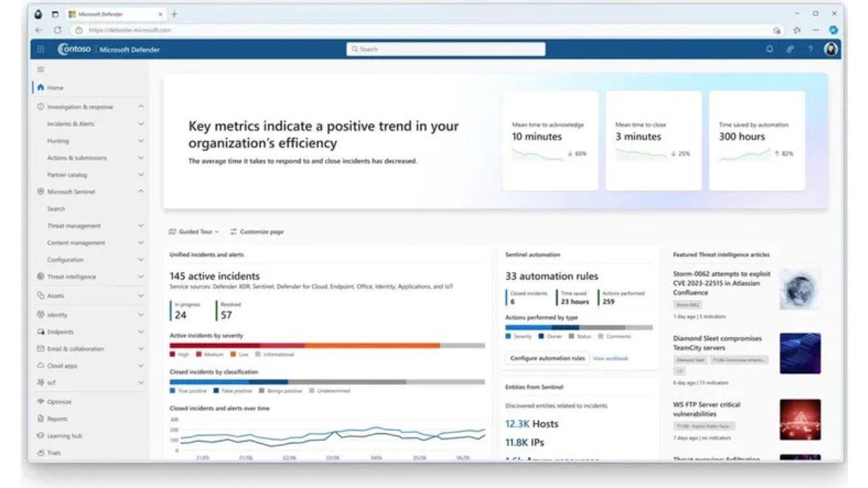Viewport: 868px width, 488px height.
Task: Open the apps launcher grid icon
Action: tap(41, 48)
